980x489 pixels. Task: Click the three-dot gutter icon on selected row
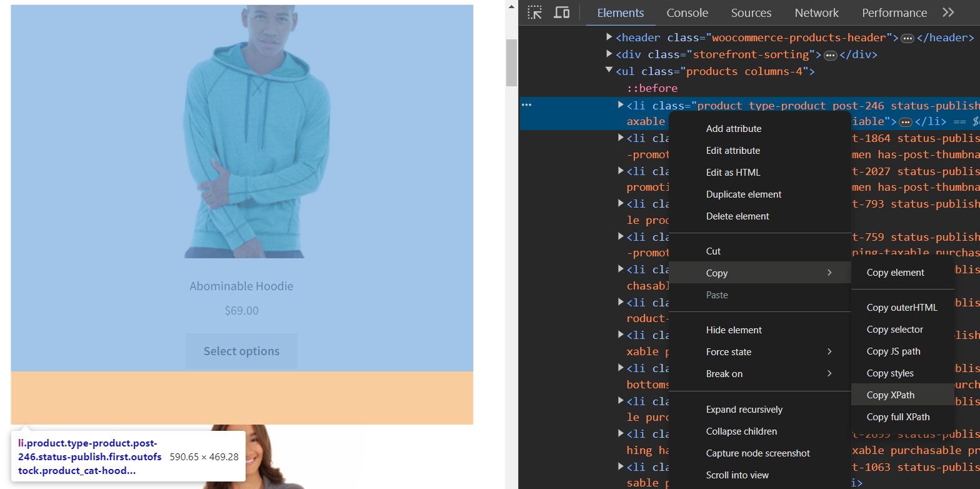point(527,105)
